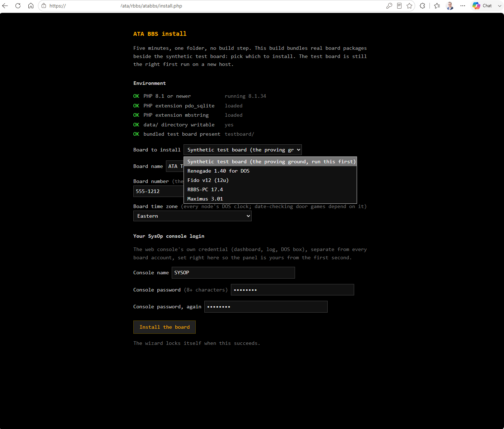Select Fido v12 (12u) option
Viewport: 504px width, 429px height.
(270, 180)
